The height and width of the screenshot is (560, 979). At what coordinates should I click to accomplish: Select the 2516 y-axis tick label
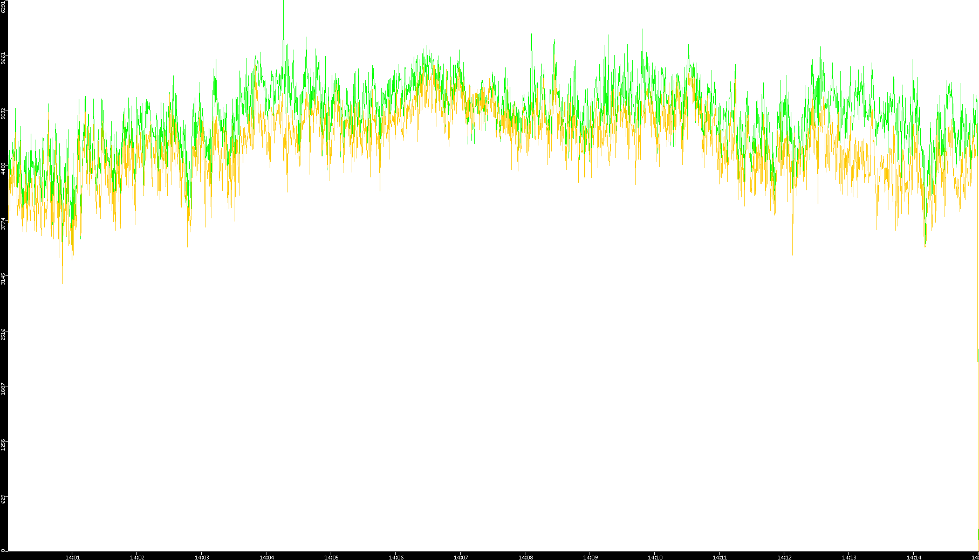[4, 334]
